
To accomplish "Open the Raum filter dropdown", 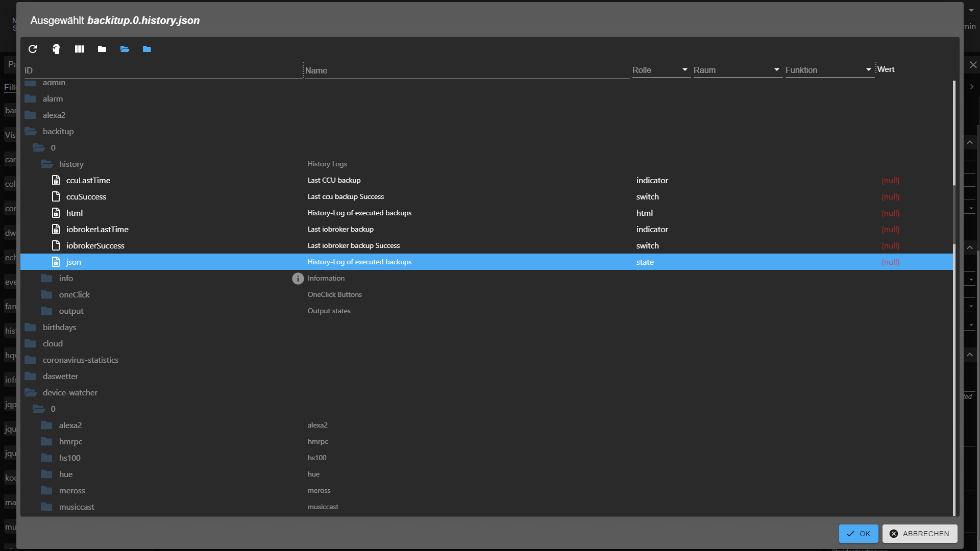I will (x=737, y=70).
